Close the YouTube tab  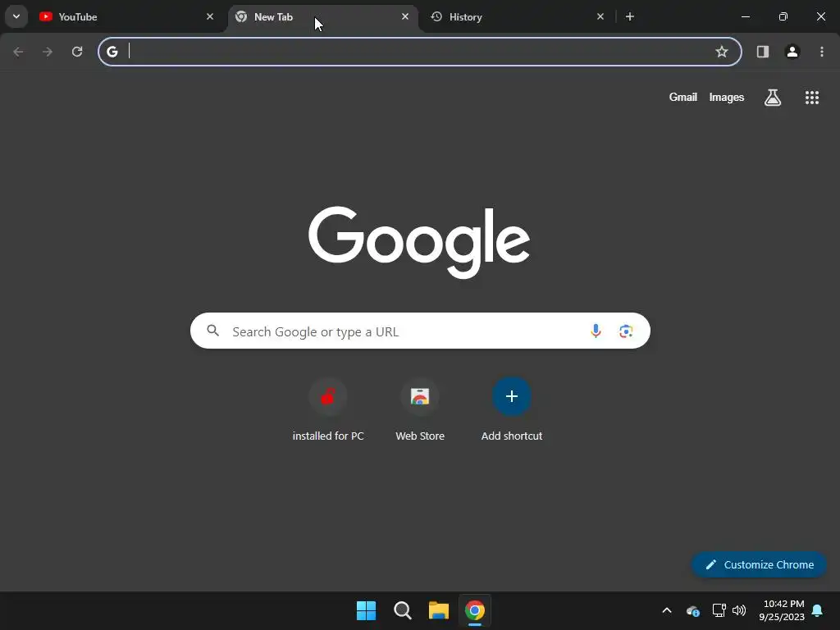click(210, 16)
